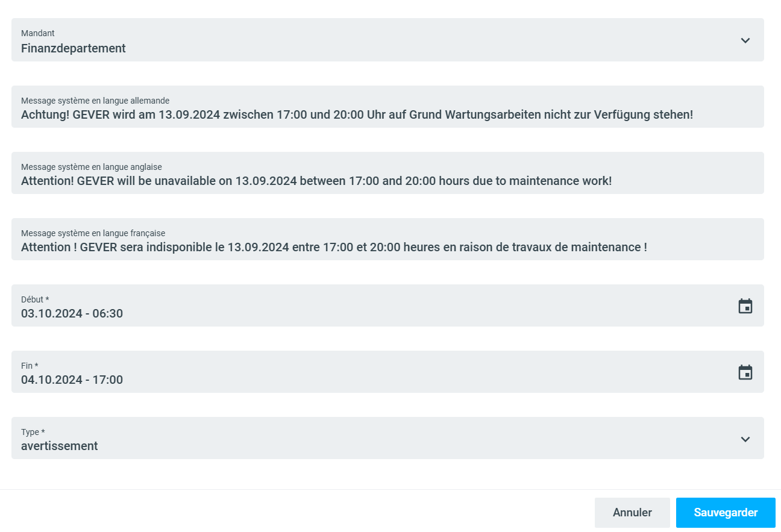Select the Finanzdepartement value in Mandant
Image resolution: width=781 pixels, height=532 pixels.
pyautogui.click(x=74, y=49)
